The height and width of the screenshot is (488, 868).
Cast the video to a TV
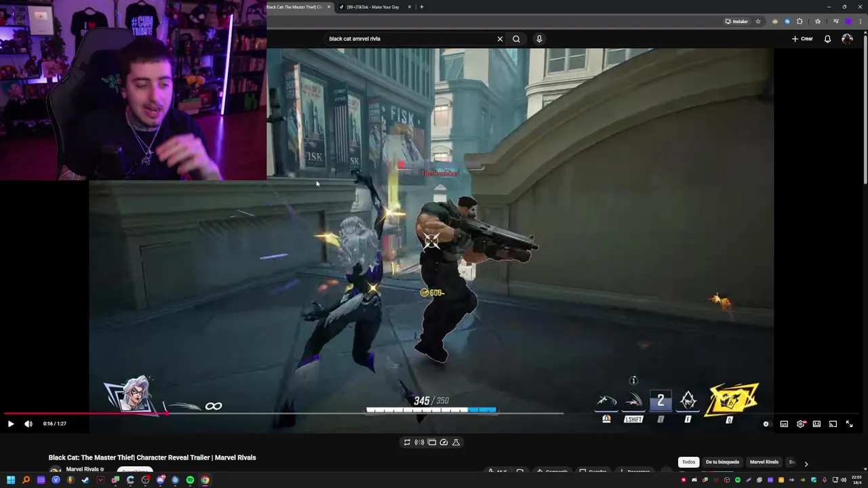(x=833, y=424)
